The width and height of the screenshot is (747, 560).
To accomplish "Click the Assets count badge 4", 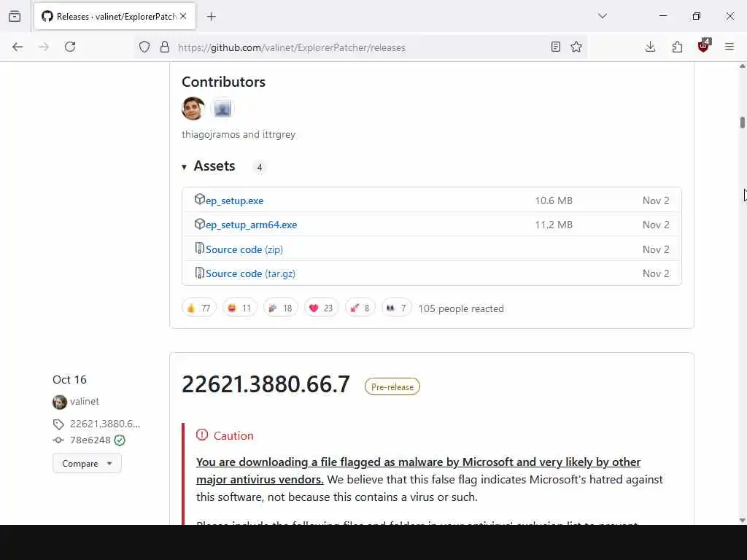I will [260, 167].
